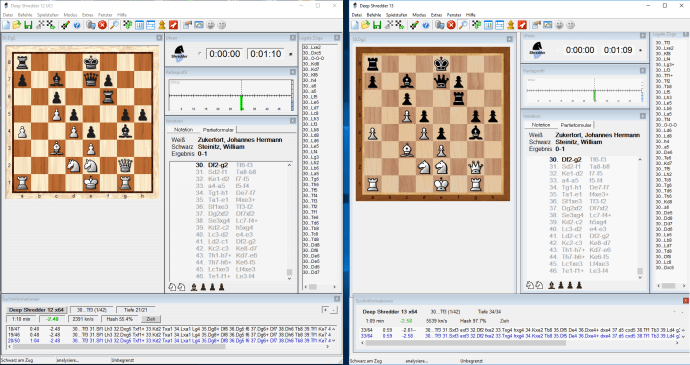
Task: Click the new document icon in Deep Shredder 13
Action: click(354, 25)
